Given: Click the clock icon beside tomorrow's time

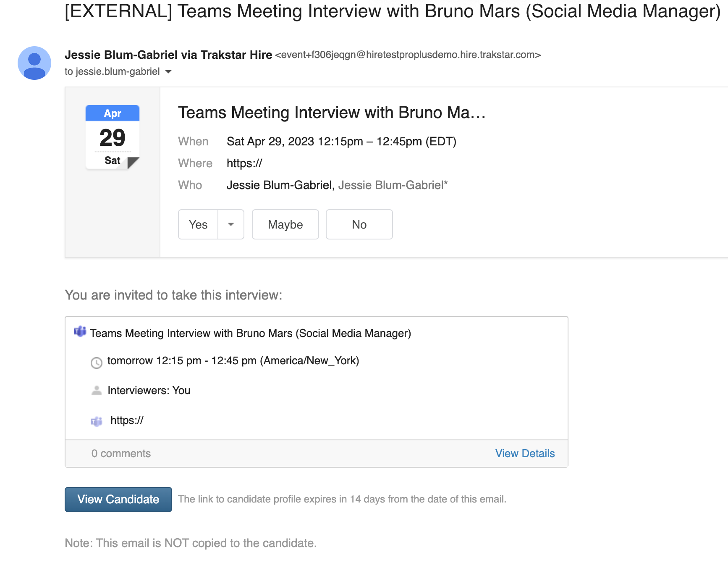Looking at the screenshot, I should [97, 363].
